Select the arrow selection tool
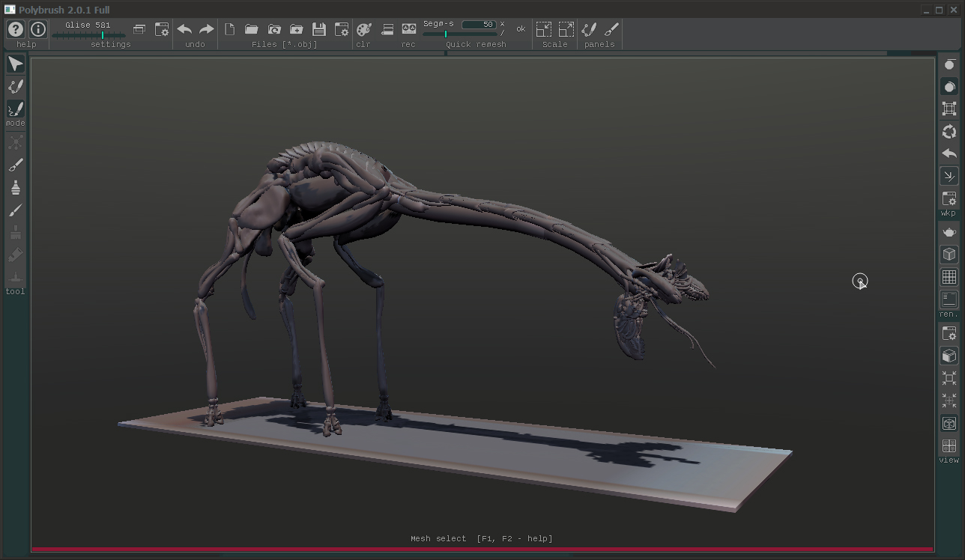Image resolution: width=965 pixels, height=560 pixels. [x=15, y=64]
